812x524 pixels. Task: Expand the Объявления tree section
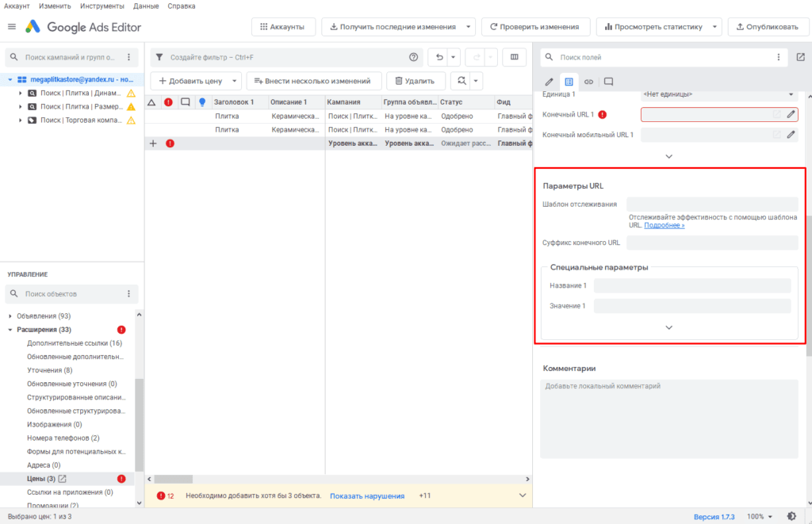[10, 316]
